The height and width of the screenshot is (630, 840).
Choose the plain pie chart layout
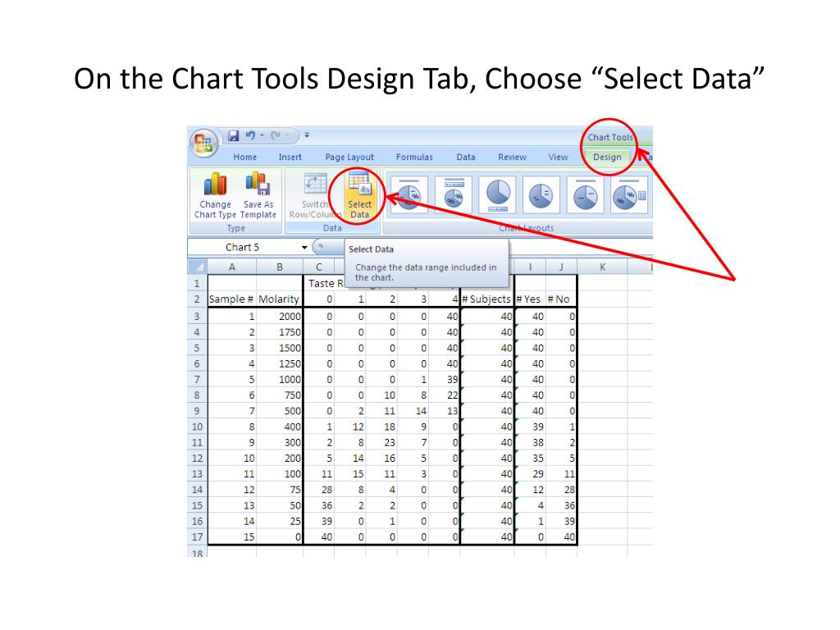[496, 194]
